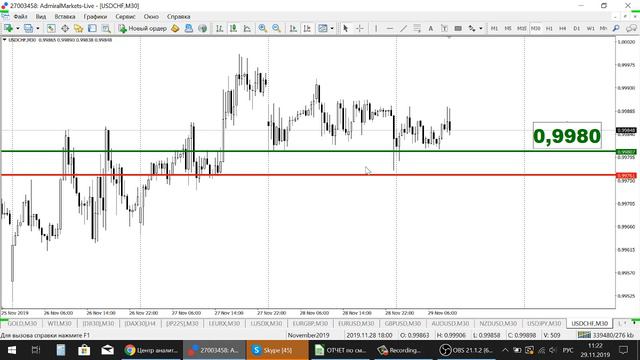Switch to line chart type
This screenshot has width=640, height=360.
click(x=247, y=28)
